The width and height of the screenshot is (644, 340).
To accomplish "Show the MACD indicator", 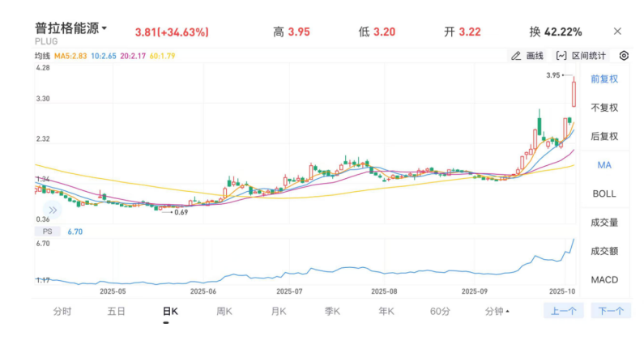I will pyautogui.click(x=603, y=279).
